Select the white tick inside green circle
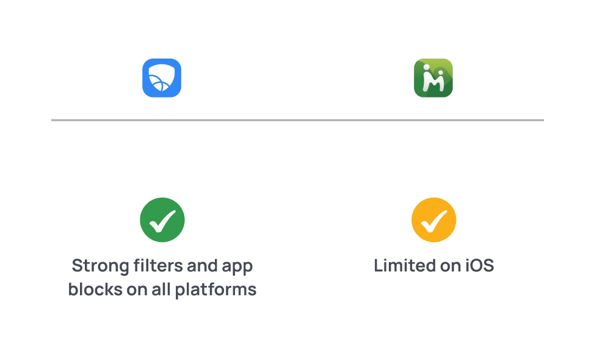 pyautogui.click(x=162, y=221)
